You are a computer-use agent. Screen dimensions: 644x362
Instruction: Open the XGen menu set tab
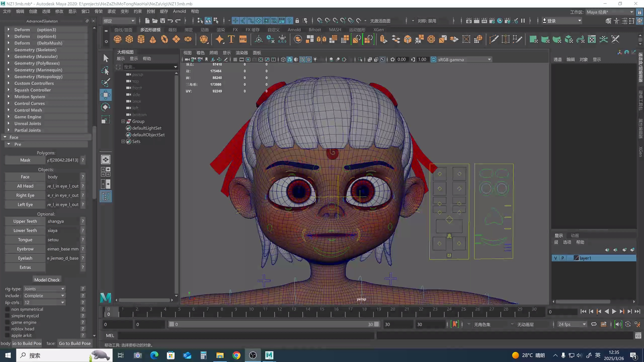click(x=379, y=29)
